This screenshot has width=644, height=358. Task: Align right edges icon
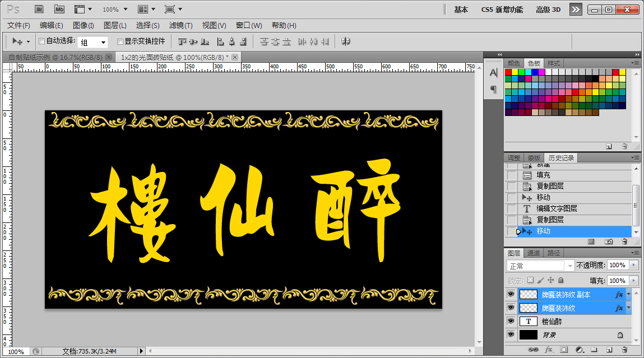coord(244,41)
